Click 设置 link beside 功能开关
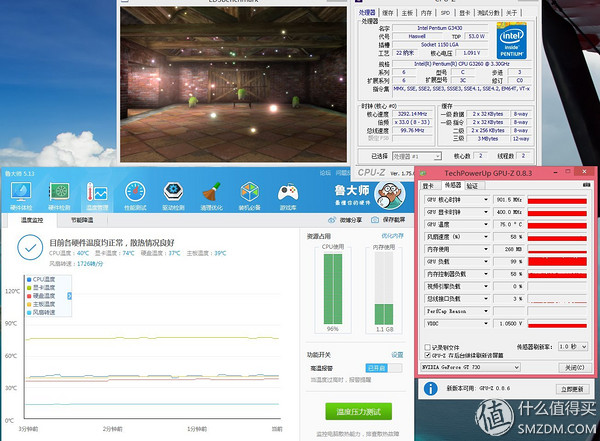This screenshot has width=600, height=441. pos(397,355)
